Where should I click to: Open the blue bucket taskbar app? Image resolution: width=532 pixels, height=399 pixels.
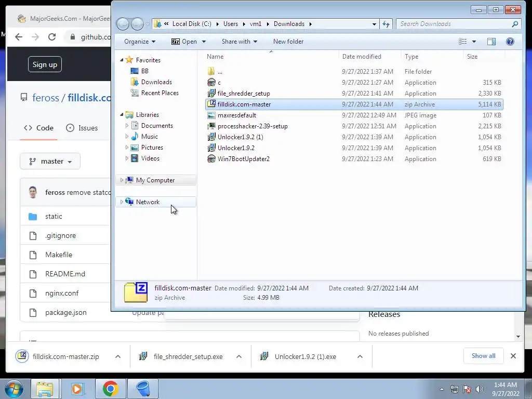click(x=143, y=389)
